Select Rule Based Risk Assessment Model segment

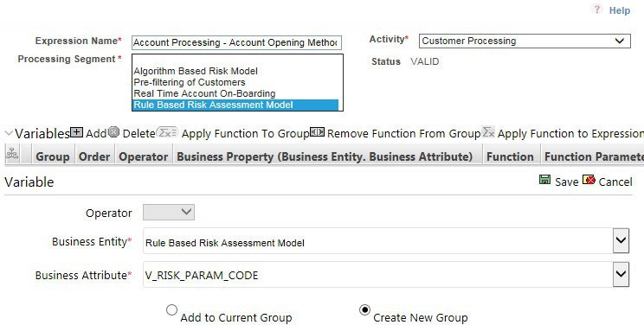pyautogui.click(x=235, y=105)
